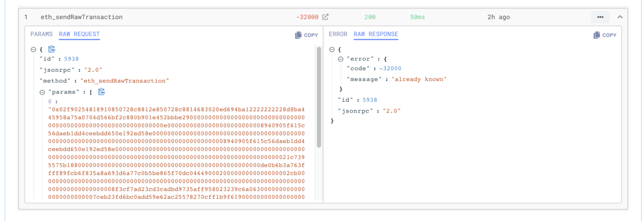Collapse the eth_sendRawTransaction row with chevron

(620, 17)
